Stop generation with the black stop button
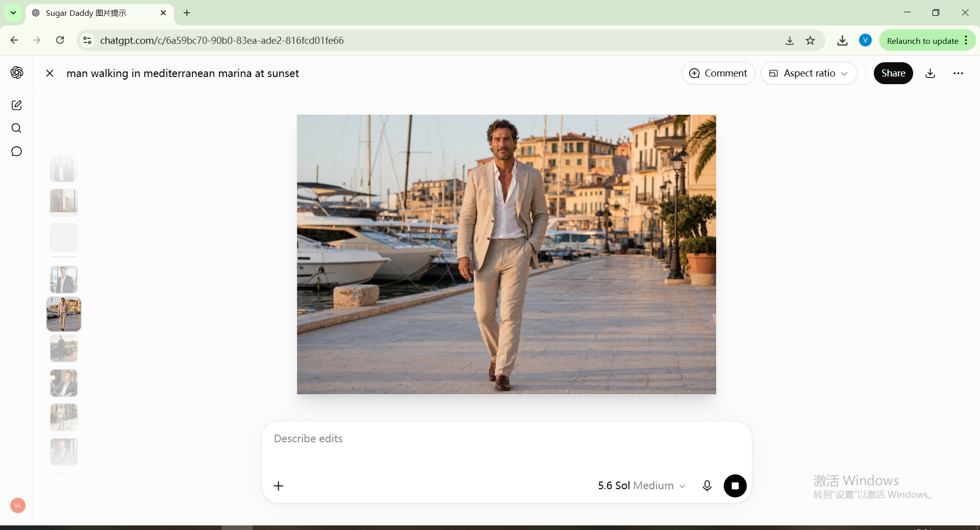 click(735, 486)
